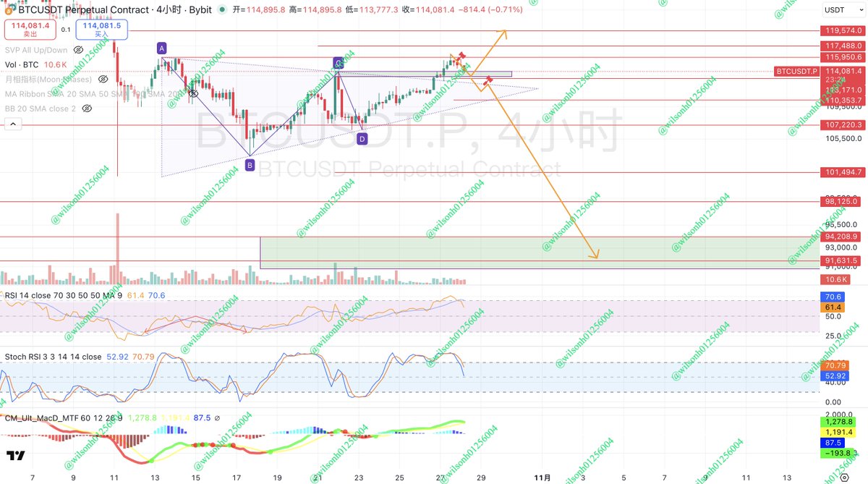The height and width of the screenshot is (484, 868).
Task: Click the 70.79 Stoch RSI axis label
Action: [834, 366]
